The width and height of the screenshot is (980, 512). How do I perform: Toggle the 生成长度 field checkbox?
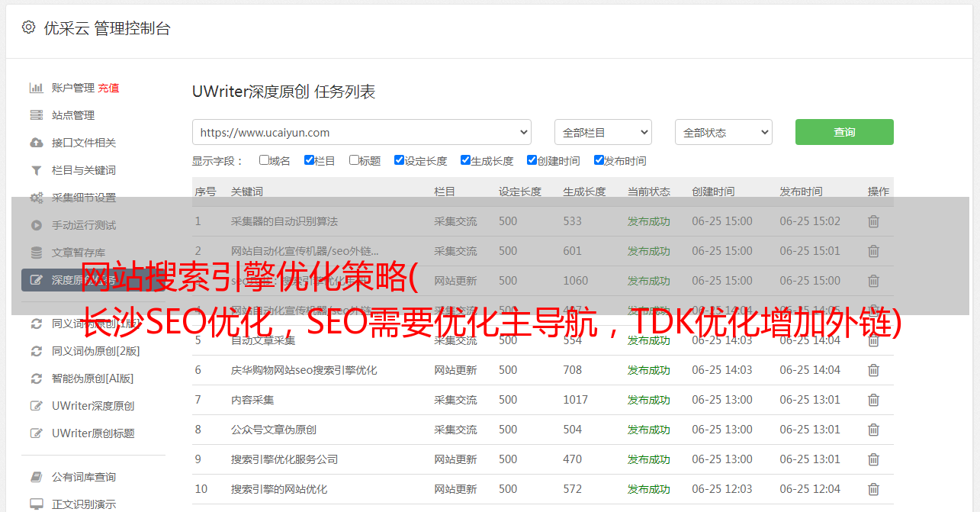[465, 160]
